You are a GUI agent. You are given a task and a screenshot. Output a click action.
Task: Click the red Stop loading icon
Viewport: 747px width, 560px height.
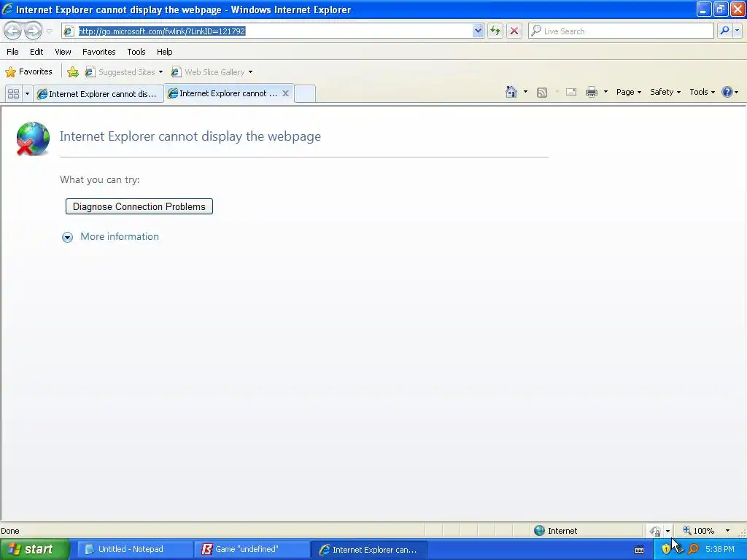pos(514,31)
